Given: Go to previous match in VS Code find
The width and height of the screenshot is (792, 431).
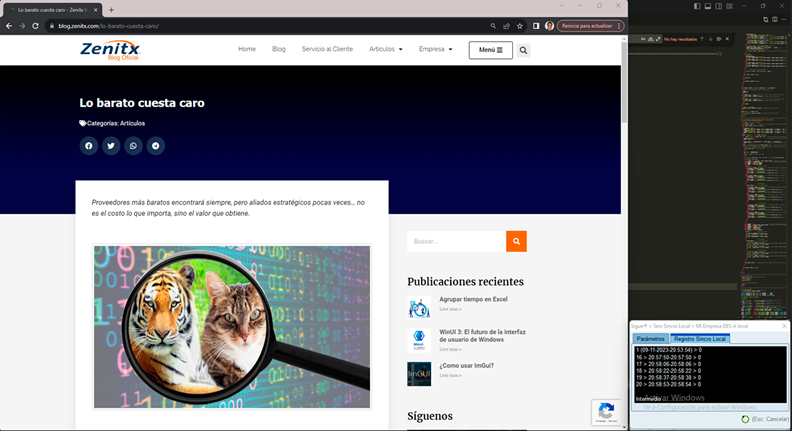Looking at the screenshot, I should coord(702,39).
